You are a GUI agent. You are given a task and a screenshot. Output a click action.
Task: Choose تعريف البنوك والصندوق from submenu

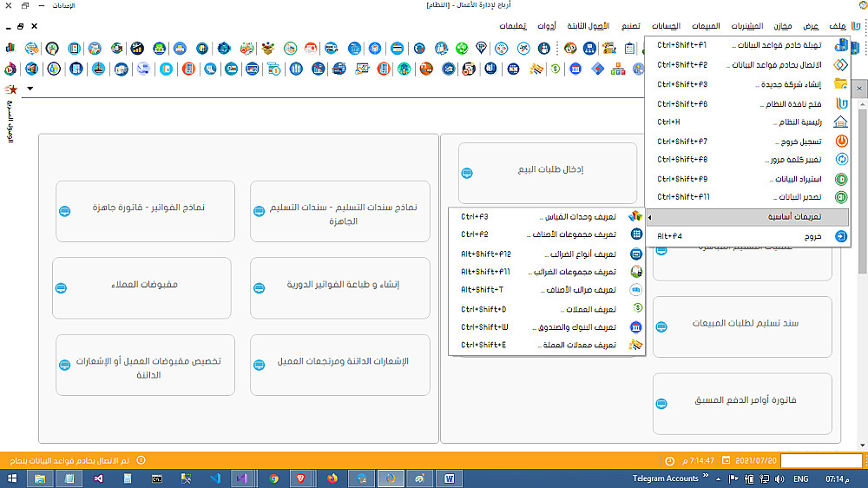point(547,327)
